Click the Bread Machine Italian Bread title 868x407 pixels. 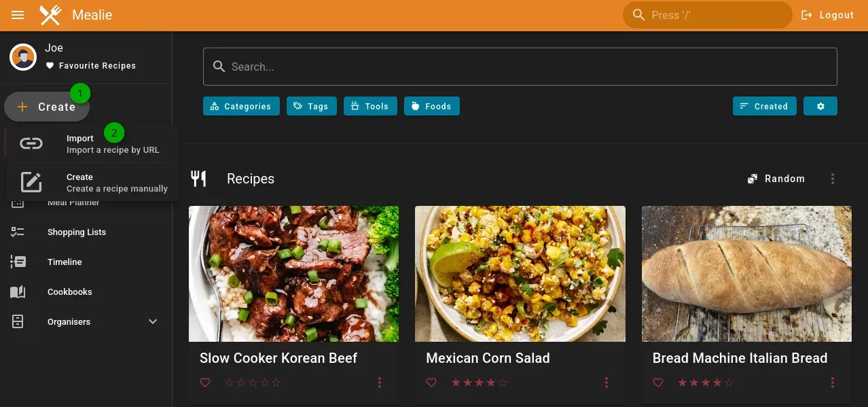(x=740, y=358)
